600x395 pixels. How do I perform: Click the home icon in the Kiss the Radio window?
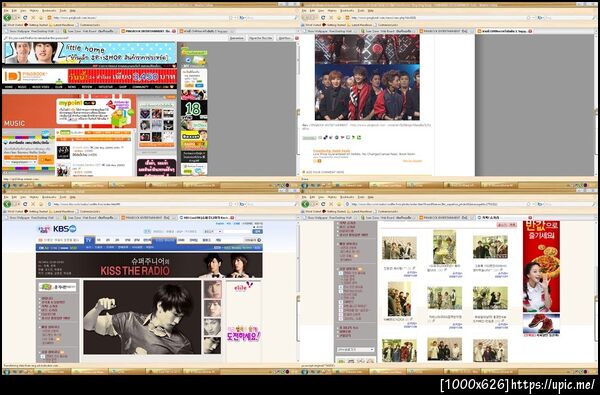coord(41,204)
